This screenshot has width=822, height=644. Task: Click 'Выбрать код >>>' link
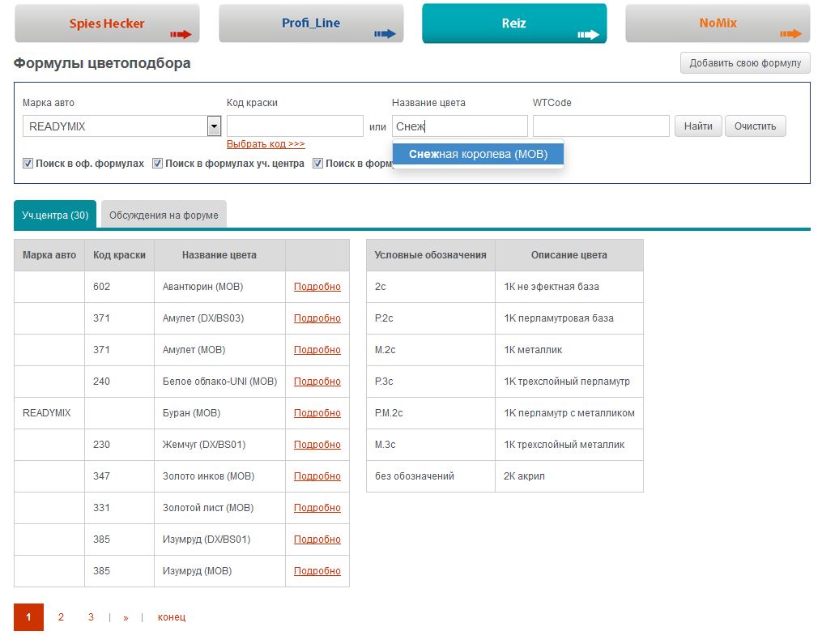(x=266, y=143)
